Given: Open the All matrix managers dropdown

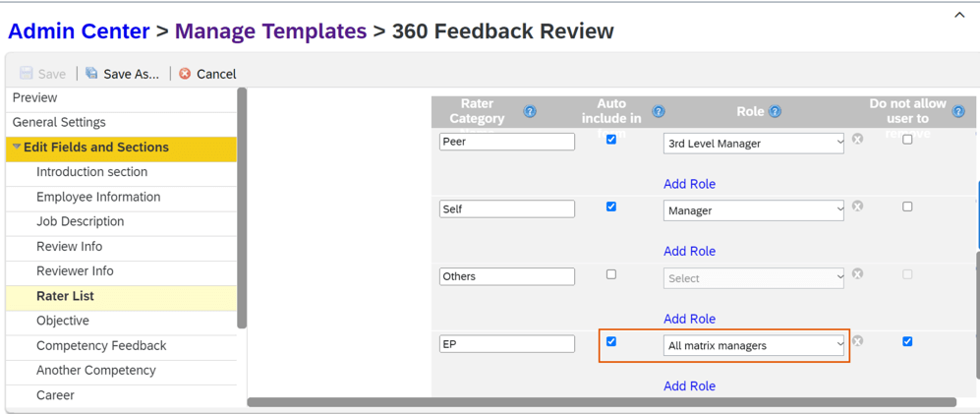Looking at the screenshot, I should click(753, 345).
